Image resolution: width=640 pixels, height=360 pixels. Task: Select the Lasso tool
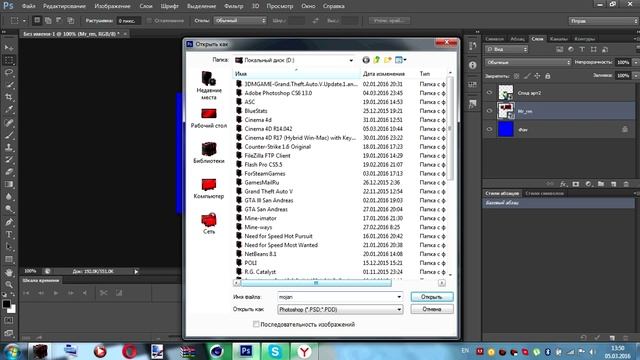[x=9, y=73]
